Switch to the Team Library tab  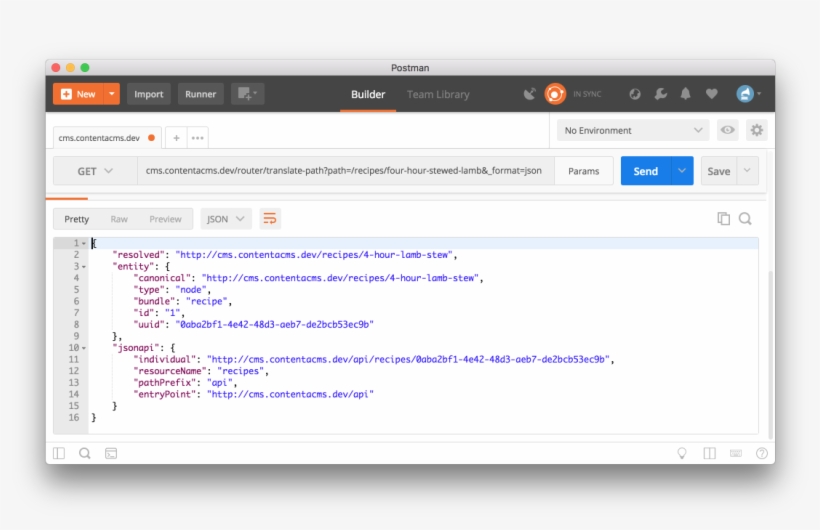click(438, 94)
